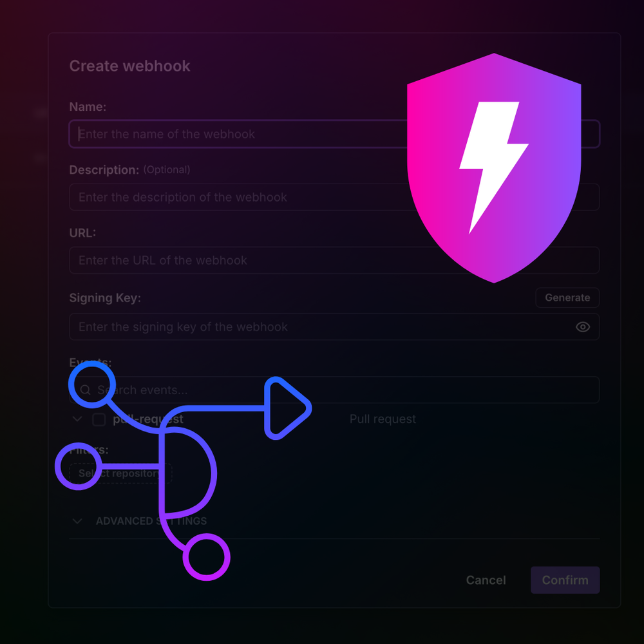Click the Signing Key input field
644x644 pixels.
click(x=334, y=327)
